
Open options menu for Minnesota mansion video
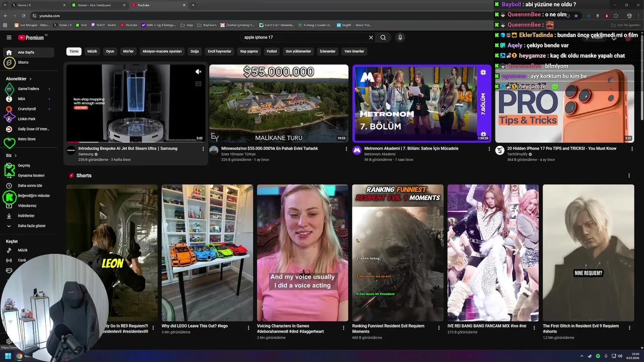point(346,149)
